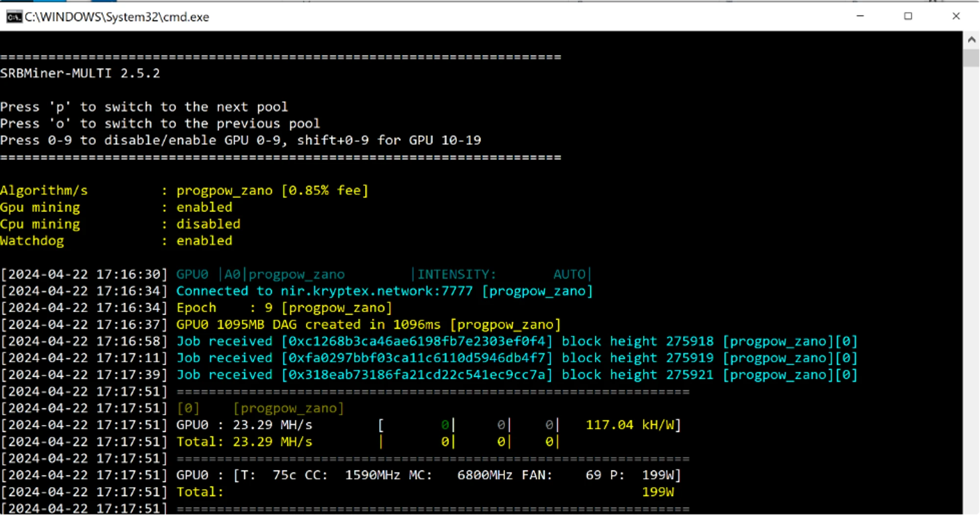Open the cmd.exe system menu icon

click(14, 17)
